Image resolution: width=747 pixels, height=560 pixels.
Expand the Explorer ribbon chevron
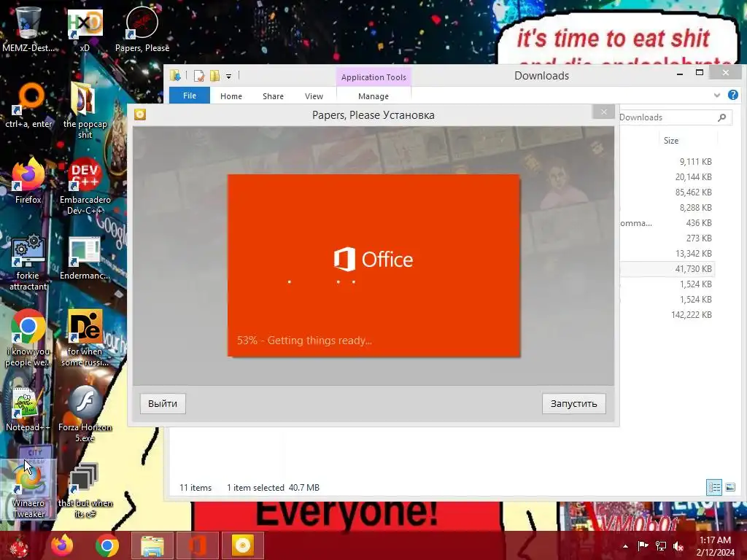pyautogui.click(x=717, y=96)
